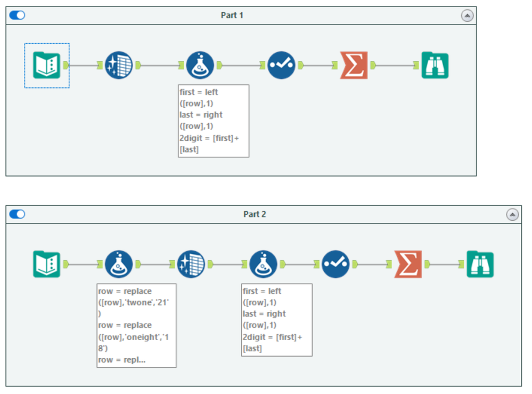Click the input anchor of Part 2 Browse tool
Viewport: 532px width, 394px height.
tap(461, 264)
